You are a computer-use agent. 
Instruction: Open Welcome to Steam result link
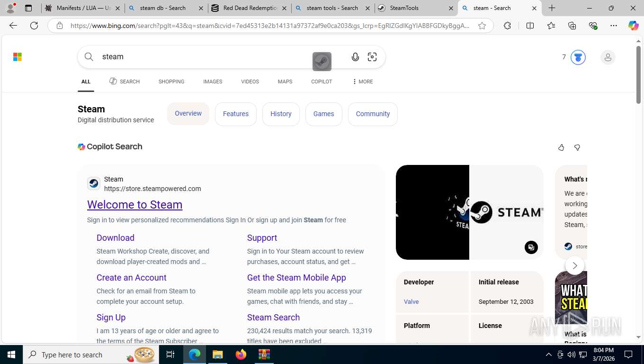(134, 205)
